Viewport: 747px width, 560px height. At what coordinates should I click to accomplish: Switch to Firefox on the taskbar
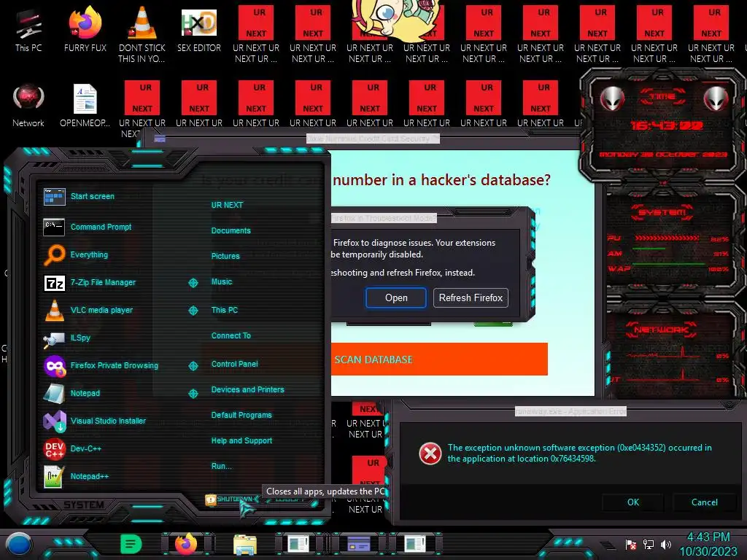click(186, 544)
